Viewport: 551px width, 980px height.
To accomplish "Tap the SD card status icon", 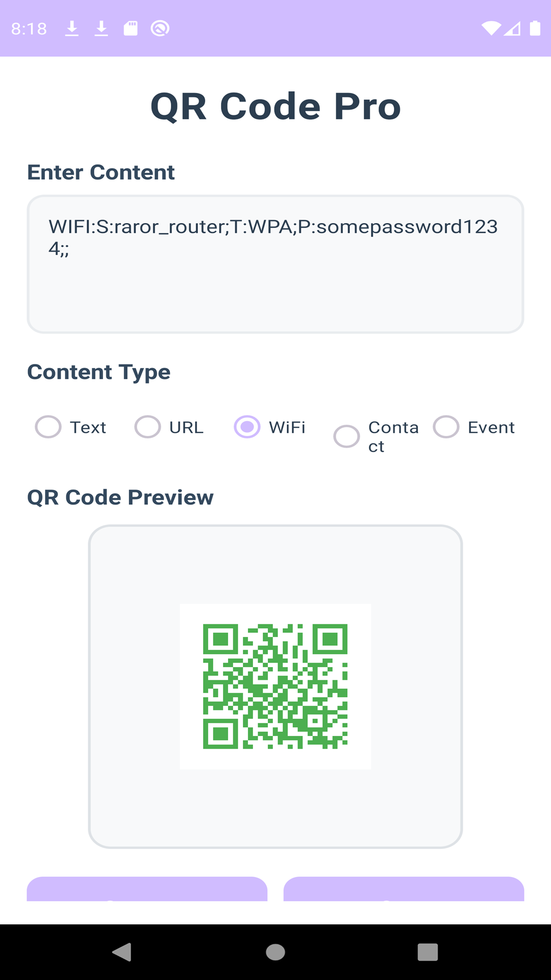I will point(131,29).
